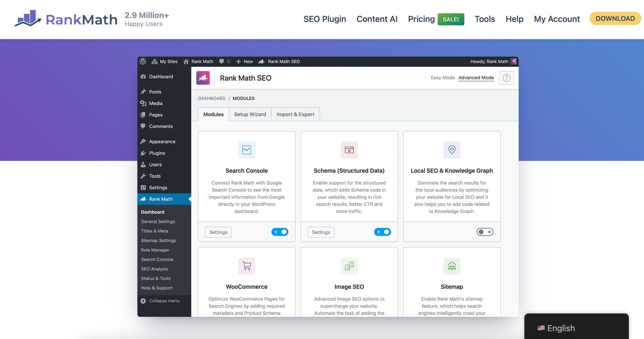Click the WordPress logo in admin bar
644x339 pixels.
point(143,62)
